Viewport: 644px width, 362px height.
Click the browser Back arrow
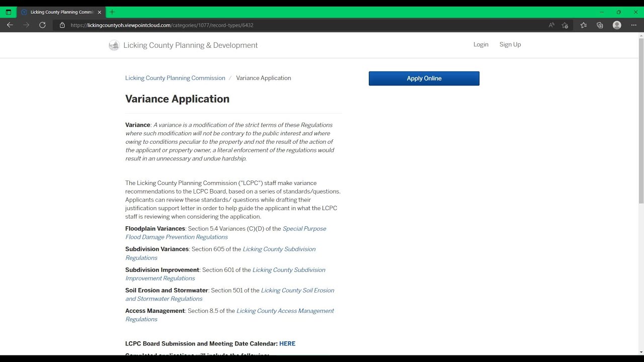click(x=10, y=25)
